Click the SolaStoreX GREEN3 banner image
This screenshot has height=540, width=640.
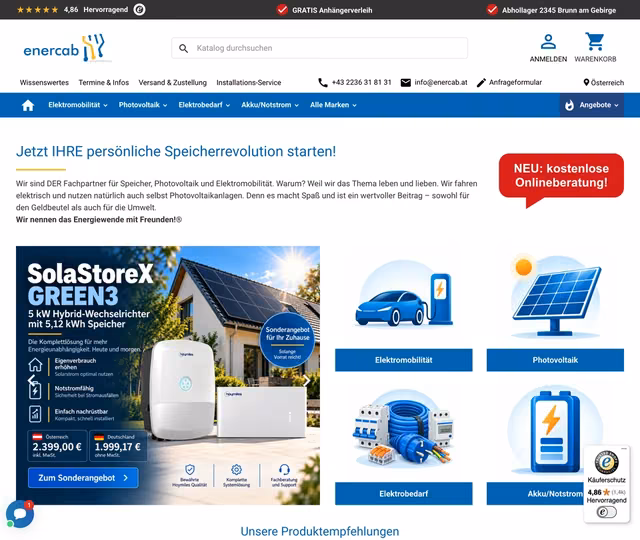coord(168,375)
